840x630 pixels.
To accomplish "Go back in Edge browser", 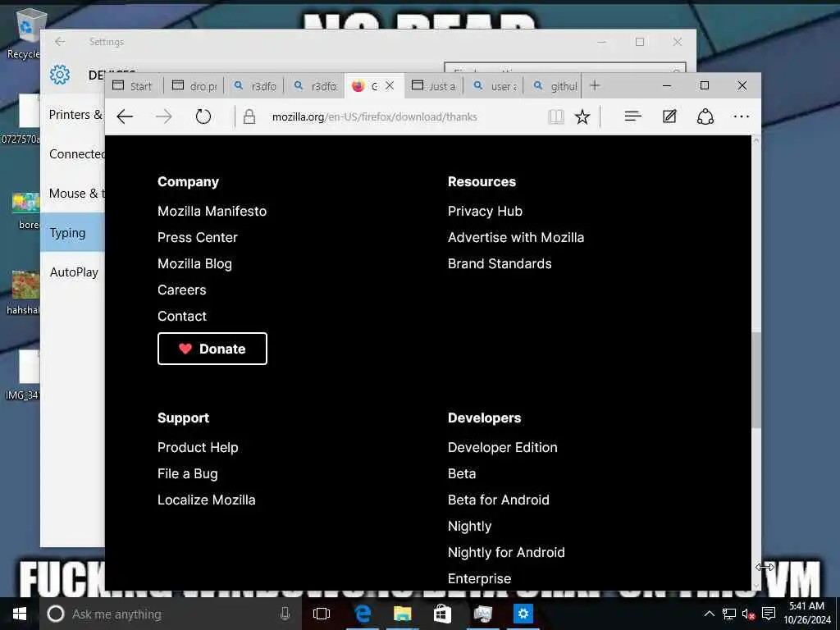I will (125, 116).
